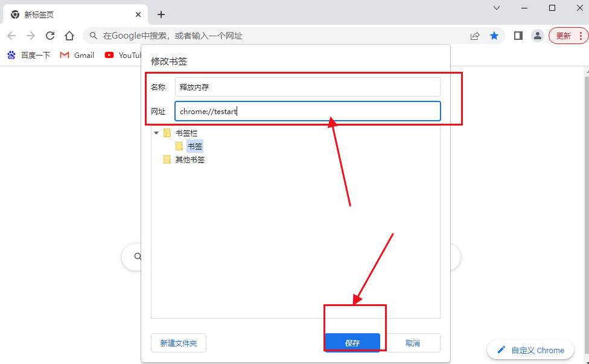Image resolution: width=589 pixels, height=364 pixels.
Task: Open the home page icon
Action: [x=69, y=36]
